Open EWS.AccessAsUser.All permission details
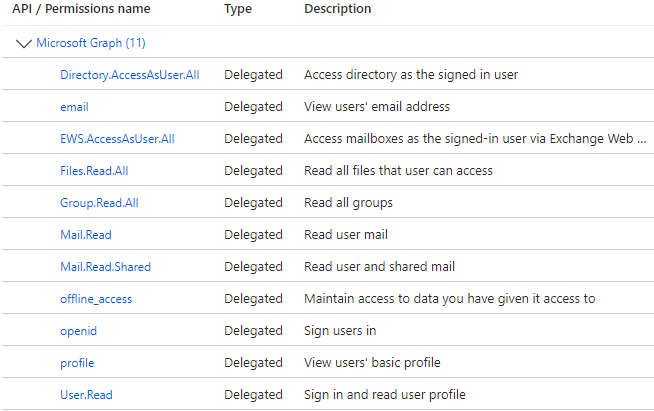Viewport: 654px width, 411px height. tap(118, 139)
